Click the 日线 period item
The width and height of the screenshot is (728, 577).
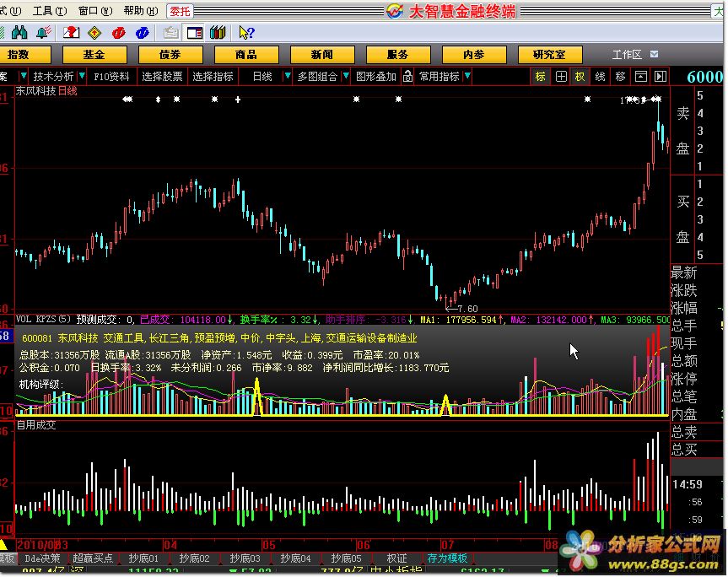pyautogui.click(x=262, y=77)
